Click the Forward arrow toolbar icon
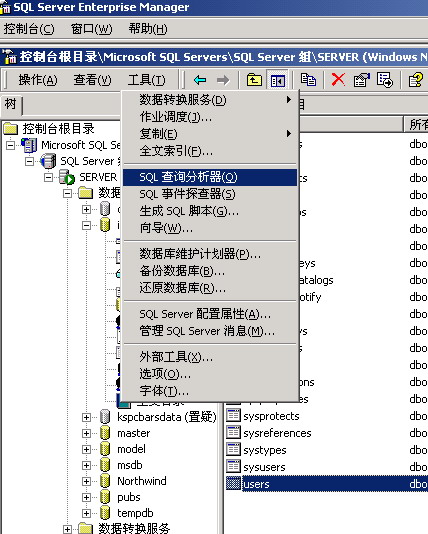 pos(223,80)
